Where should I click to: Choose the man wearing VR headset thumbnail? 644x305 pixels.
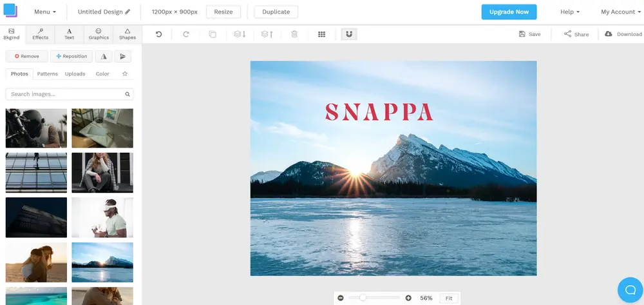pos(102,217)
